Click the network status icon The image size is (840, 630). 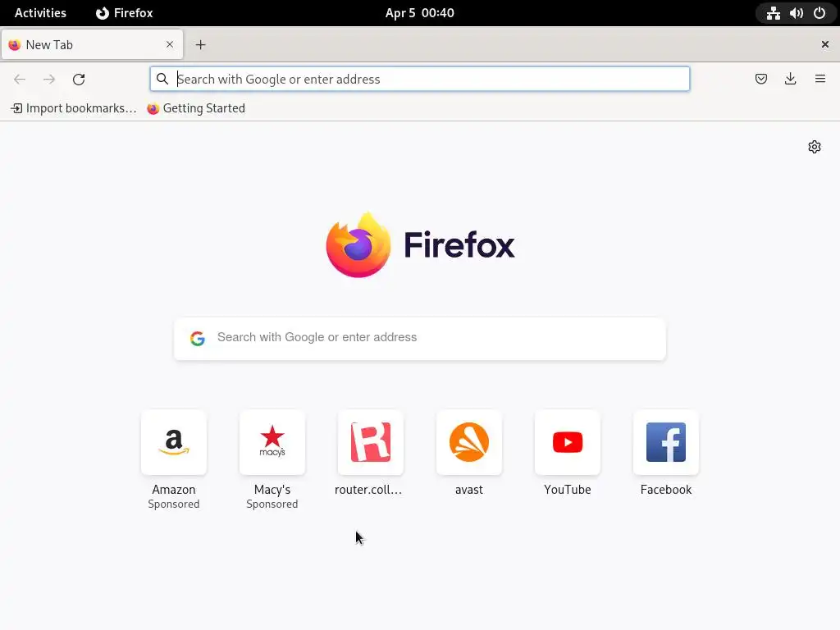tap(773, 13)
